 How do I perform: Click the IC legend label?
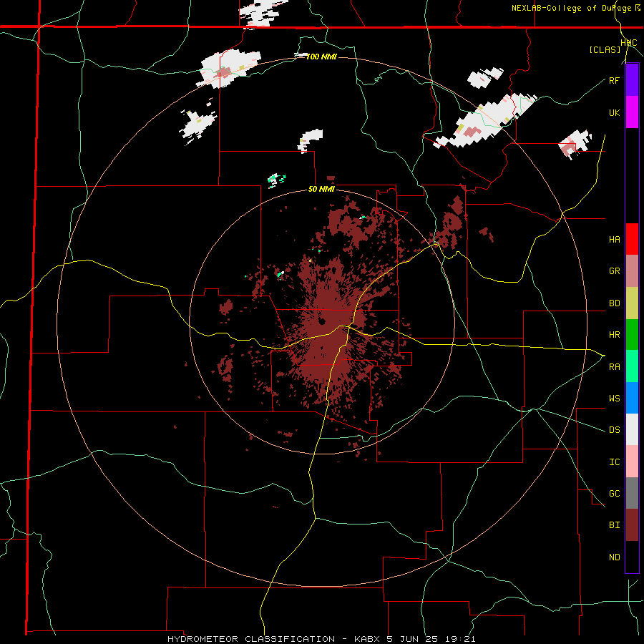[614, 462]
